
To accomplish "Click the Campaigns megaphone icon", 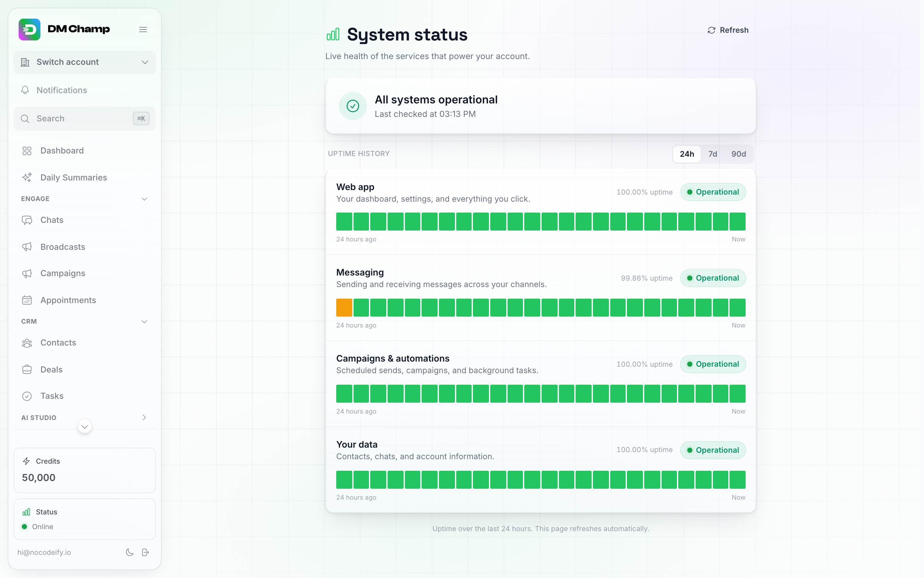I will click(27, 273).
